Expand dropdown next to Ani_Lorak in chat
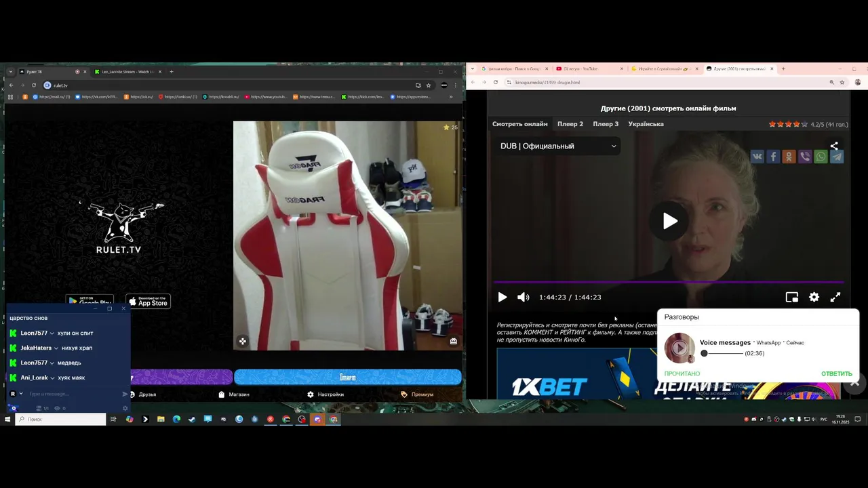Screen dimensions: 868x488 click(x=52, y=378)
